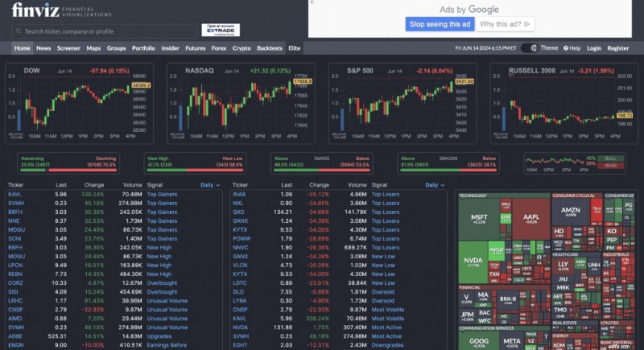Click Stop seeing this ad button
The height and width of the screenshot is (350, 644).
click(440, 24)
